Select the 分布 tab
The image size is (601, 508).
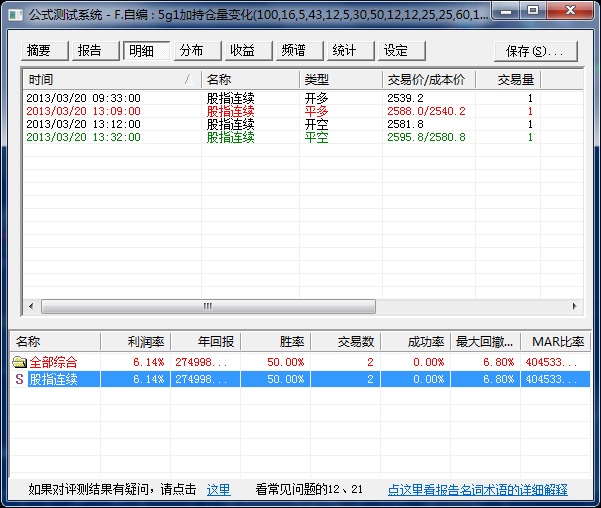tap(193, 50)
